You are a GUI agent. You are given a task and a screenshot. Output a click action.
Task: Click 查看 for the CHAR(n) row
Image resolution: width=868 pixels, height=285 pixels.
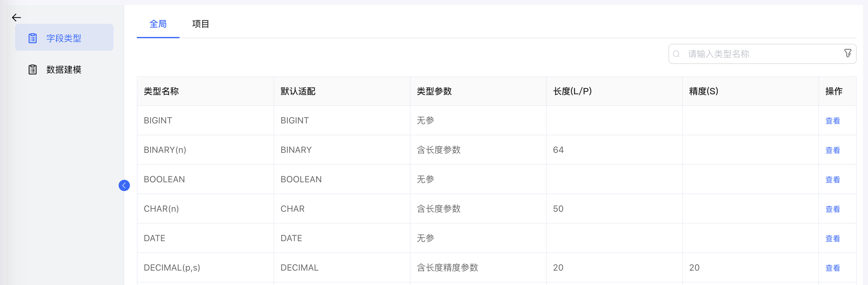(832, 209)
